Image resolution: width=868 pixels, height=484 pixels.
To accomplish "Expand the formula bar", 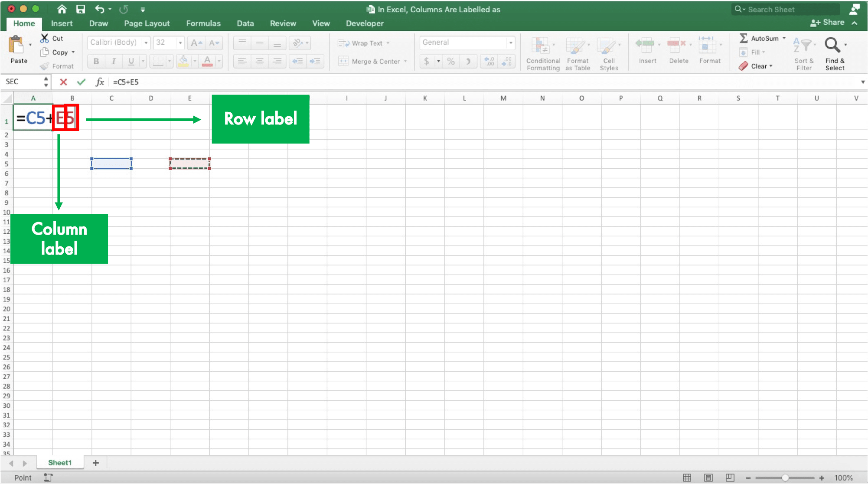I will tap(863, 82).
